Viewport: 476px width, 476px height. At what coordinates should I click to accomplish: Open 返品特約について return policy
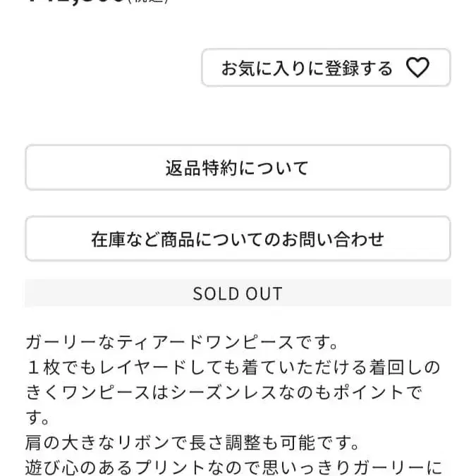coord(238,168)
